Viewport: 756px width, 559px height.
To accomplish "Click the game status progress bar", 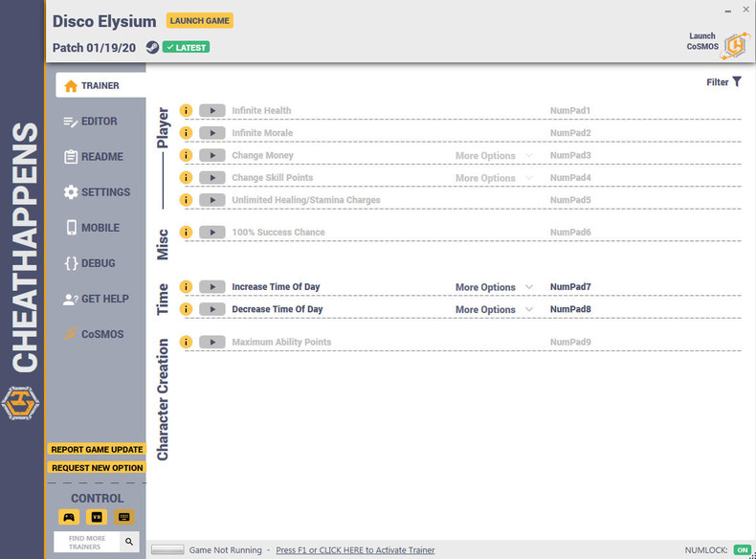I will pos(167,549).
